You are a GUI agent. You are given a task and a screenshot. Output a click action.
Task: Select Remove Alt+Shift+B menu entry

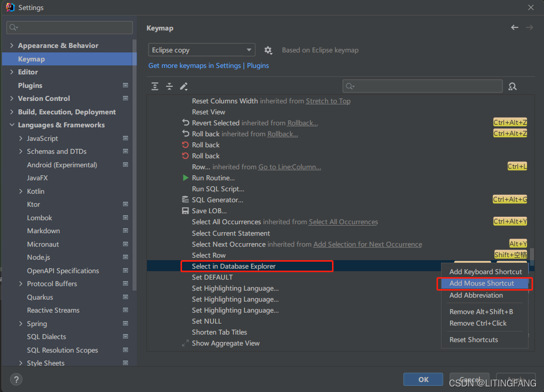coord(484,312)
